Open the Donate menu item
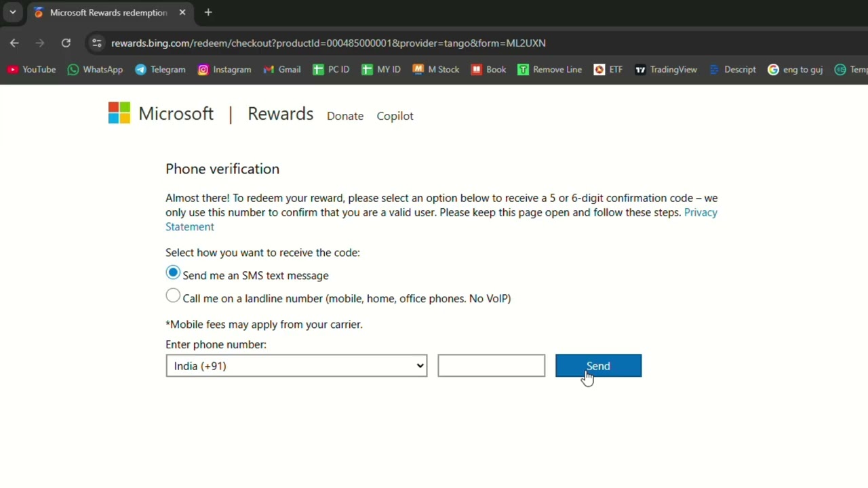 coord(345,116)
